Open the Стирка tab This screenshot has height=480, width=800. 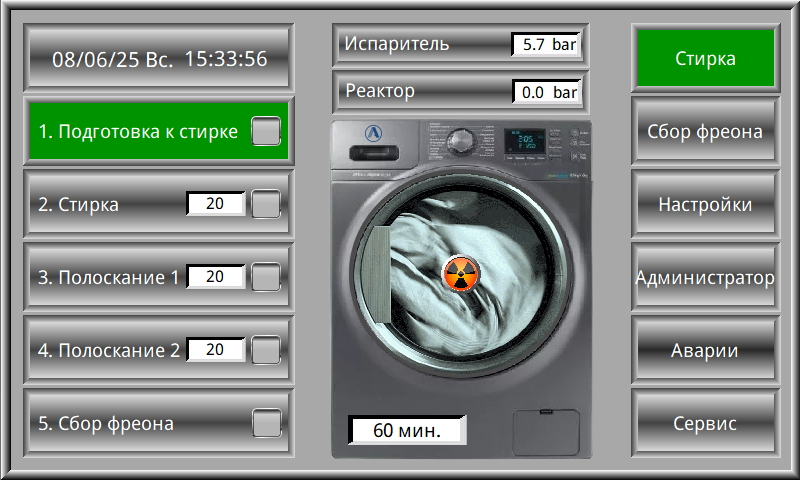point(705,59)
